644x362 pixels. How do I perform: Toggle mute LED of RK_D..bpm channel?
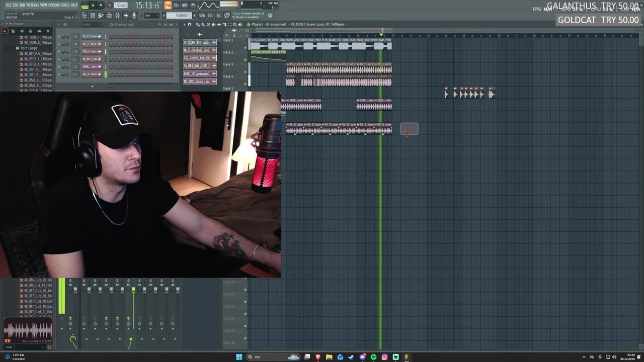click(x=59, y=74)
